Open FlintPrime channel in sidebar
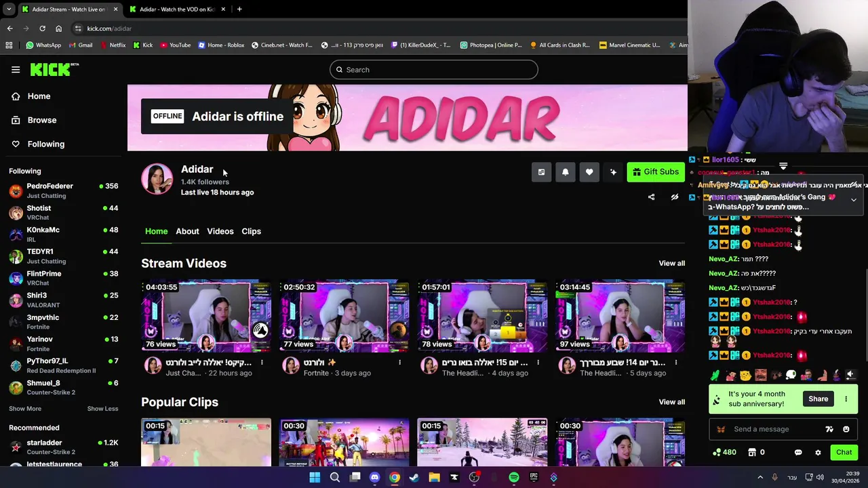 tap(64, 278)
